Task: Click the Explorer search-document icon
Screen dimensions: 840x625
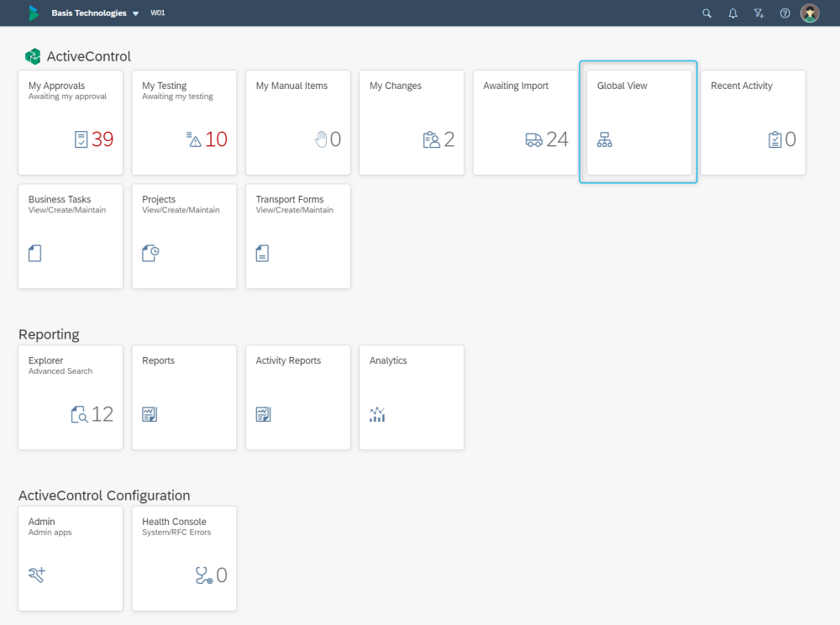Action: pos(79,414)
